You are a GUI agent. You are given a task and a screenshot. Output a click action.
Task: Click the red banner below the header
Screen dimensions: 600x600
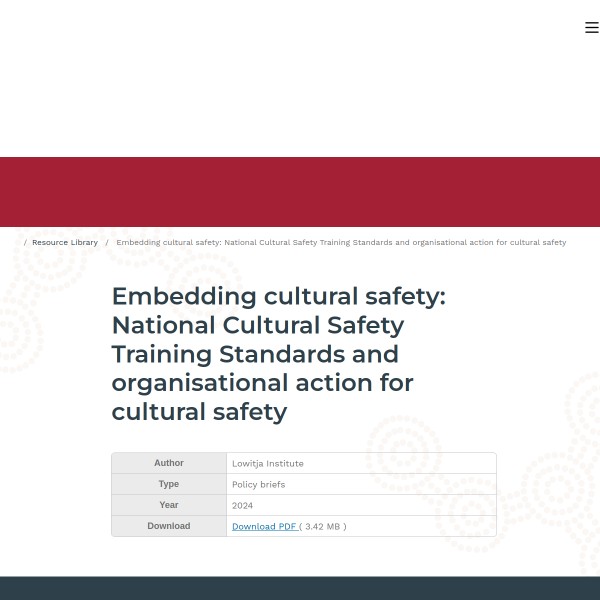tap(300, 192)
